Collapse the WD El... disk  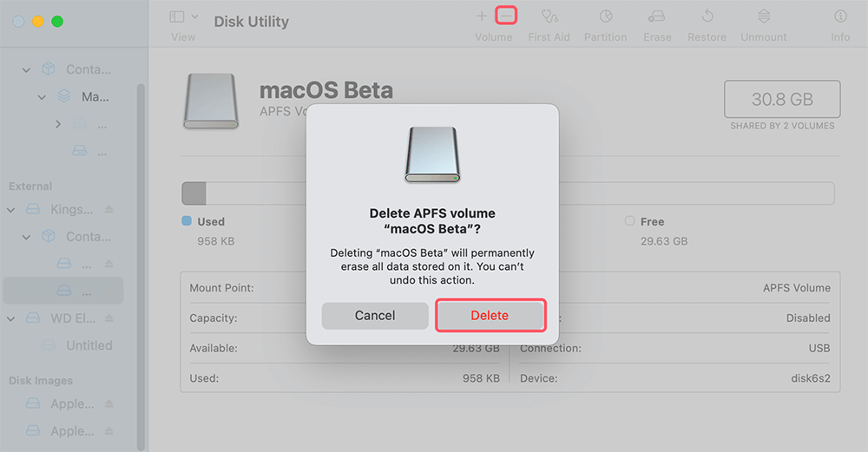(10, 318)
